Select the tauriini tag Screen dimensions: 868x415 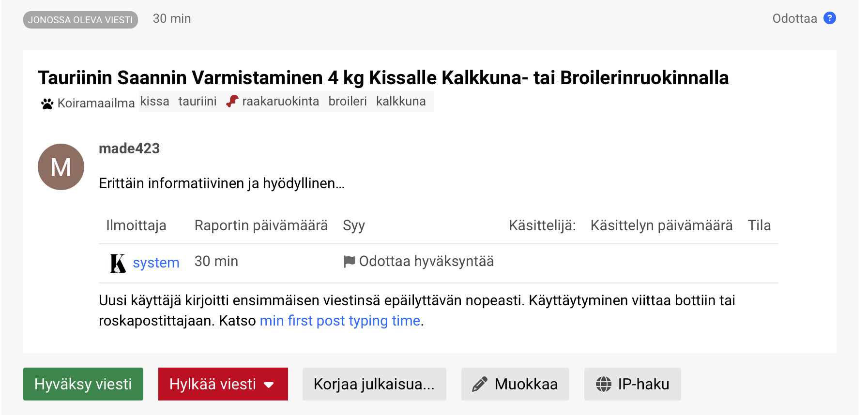point(197,102)
